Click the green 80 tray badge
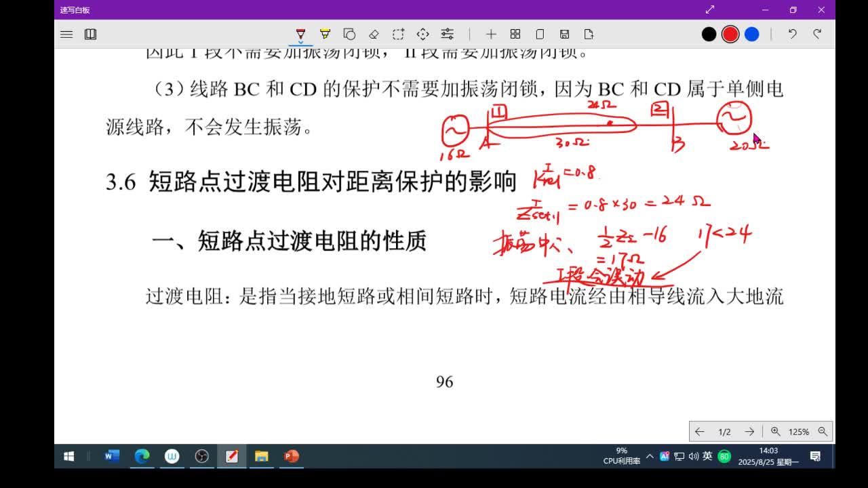Image resolution: width=868 pixels, height=488 pixels. click(724, 456)
